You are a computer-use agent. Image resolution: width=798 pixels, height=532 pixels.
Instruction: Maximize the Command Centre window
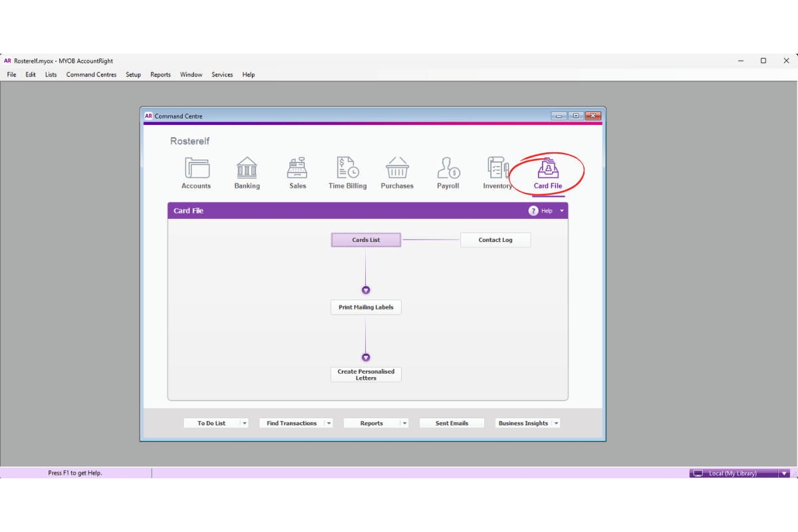point(576,116)
